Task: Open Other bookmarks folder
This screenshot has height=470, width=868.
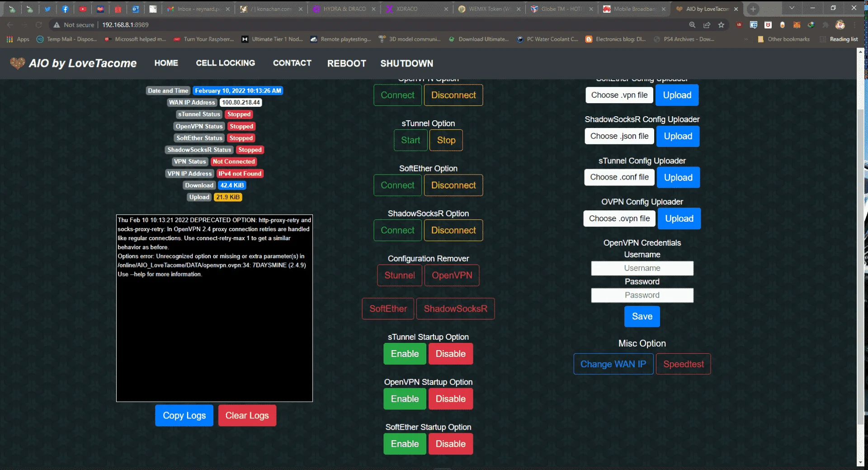Action: [783, 39]
